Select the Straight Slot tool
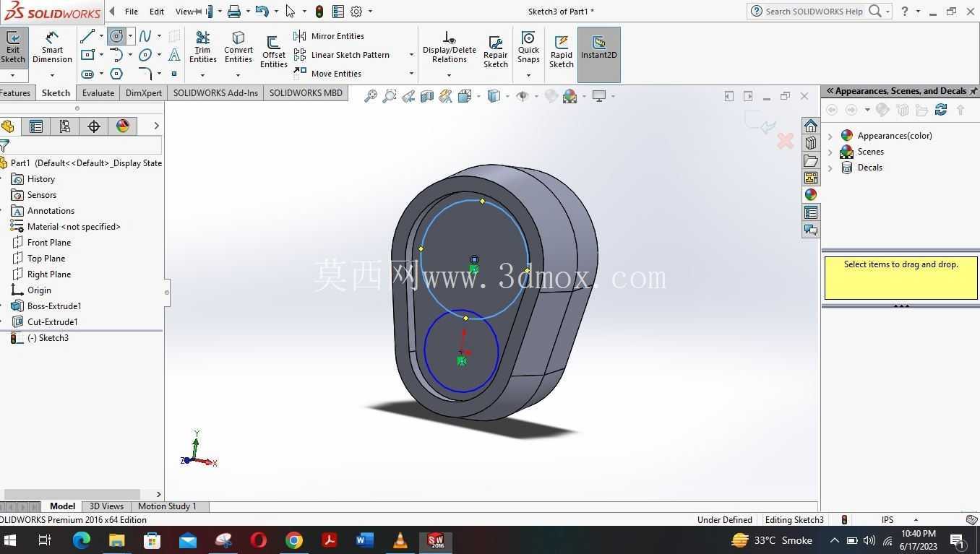980x554 pixels. 87,74
